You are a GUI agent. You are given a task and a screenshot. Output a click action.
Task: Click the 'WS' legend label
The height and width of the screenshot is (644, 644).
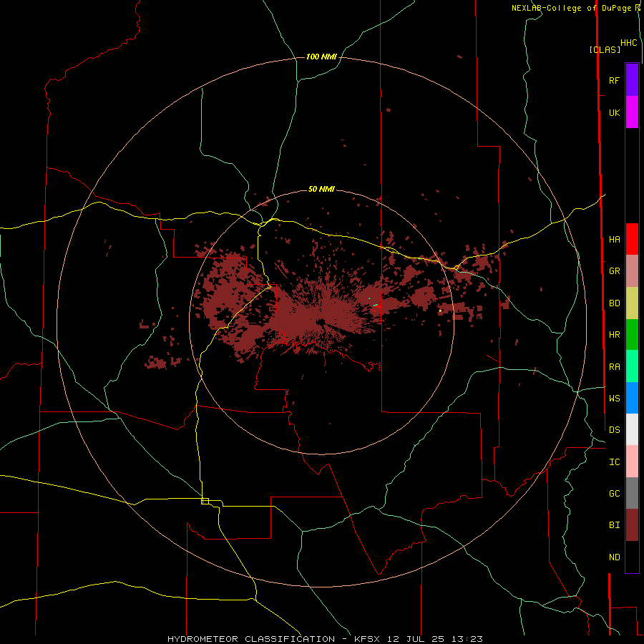(614, 398)
